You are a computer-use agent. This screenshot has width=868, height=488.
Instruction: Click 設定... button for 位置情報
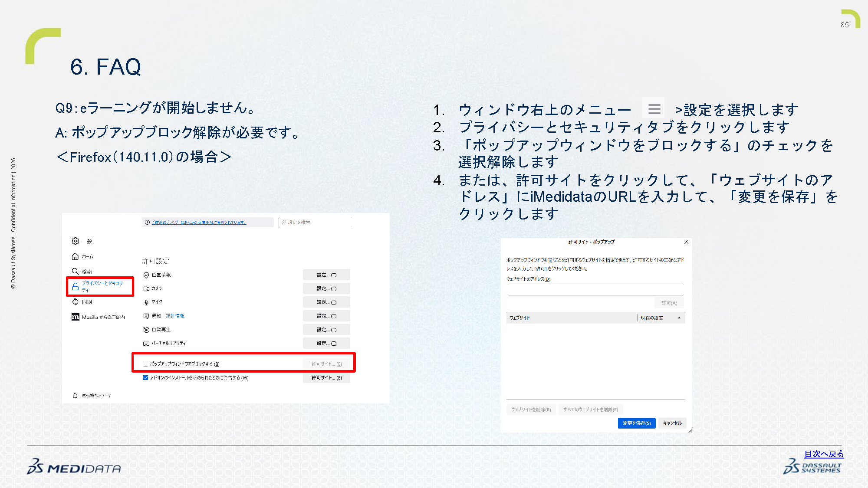tap(326, 275)
